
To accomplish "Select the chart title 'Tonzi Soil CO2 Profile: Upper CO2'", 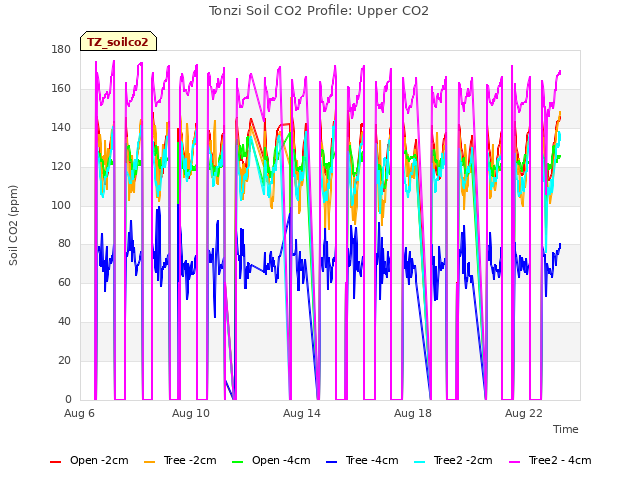I will (x=319, y=11).
